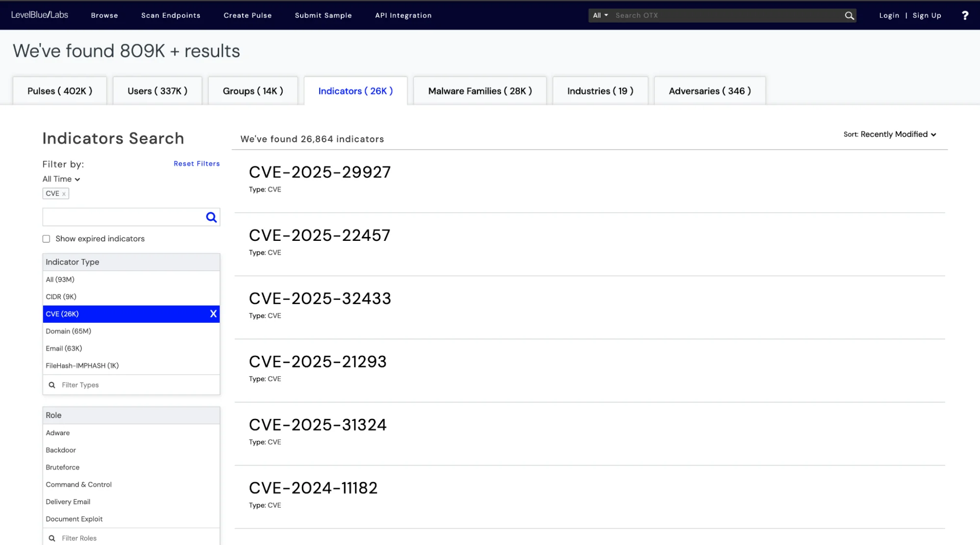Open the CVE-2025-29927 indicator
980x545 pixels.
pos(320,172)
